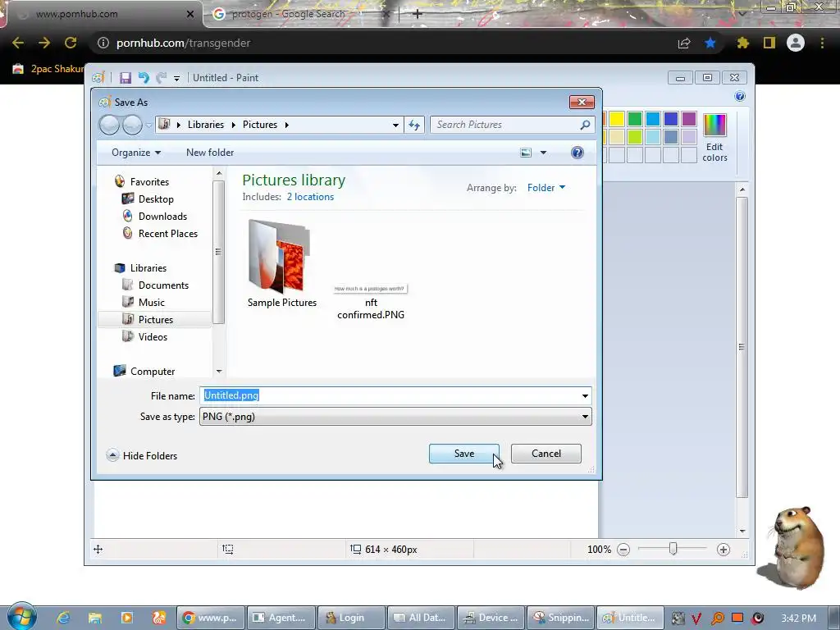Viewport: 840px width, 630px height.
Task: Open the 2 locations link
Action: tap(310, 197)
